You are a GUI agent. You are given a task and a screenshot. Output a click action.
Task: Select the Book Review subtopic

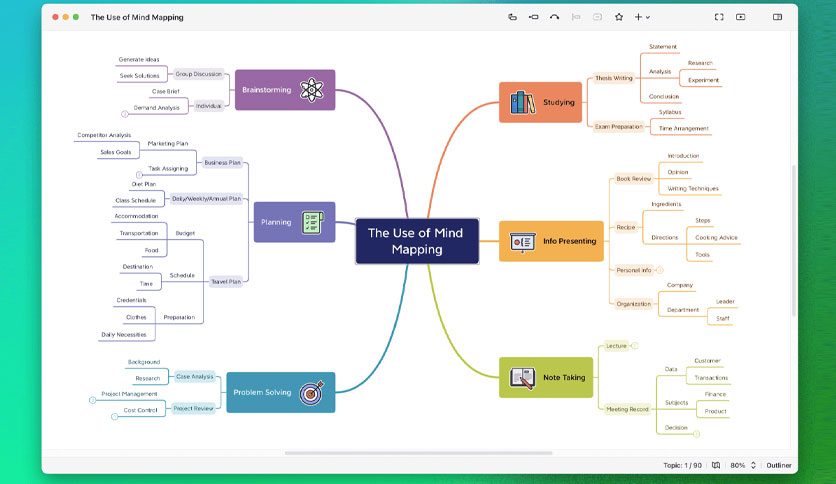[x=634, y=179]
